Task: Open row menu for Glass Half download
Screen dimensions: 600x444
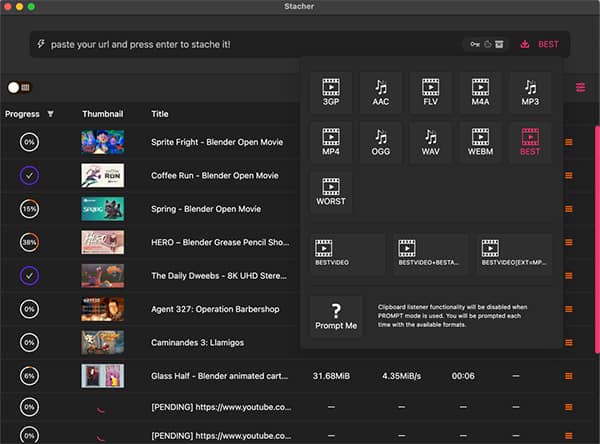Action: pyautogui.click(x=569, y=375)
